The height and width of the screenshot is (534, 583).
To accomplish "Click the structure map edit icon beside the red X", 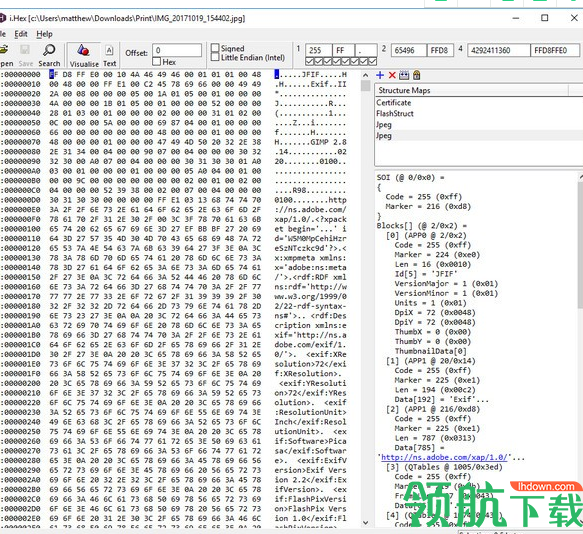I will click(x=404, y=75).
